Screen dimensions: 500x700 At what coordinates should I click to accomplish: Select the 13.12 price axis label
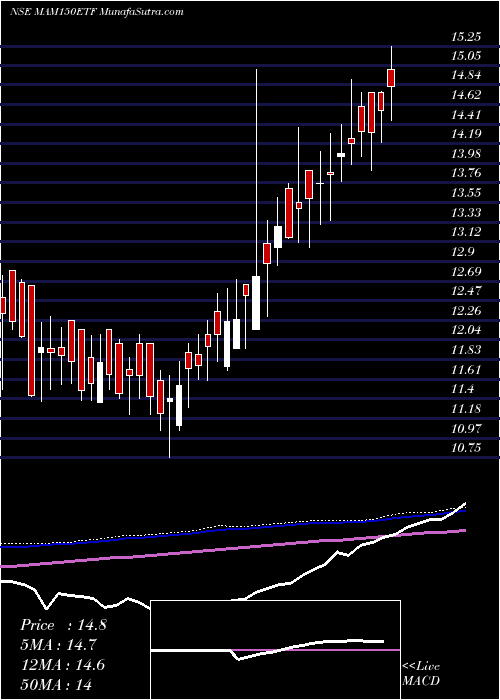[x=467, y=232]
